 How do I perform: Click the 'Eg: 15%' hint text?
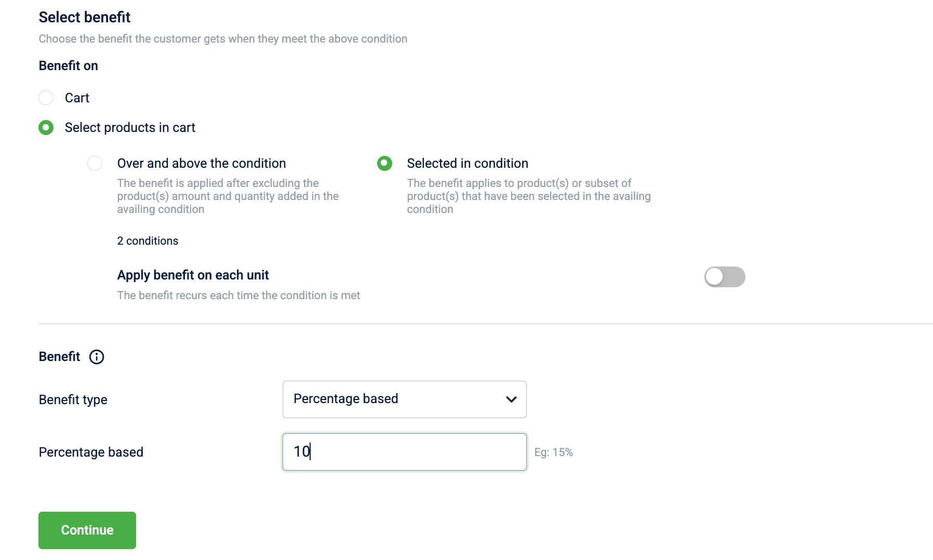pyautogui.click(x=553, y=452)
